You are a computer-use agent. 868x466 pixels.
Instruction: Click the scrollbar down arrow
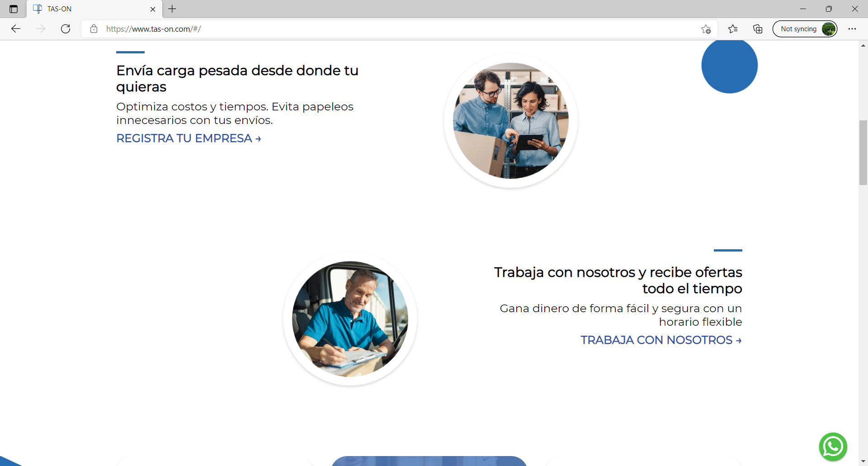(x=863, y=461)
